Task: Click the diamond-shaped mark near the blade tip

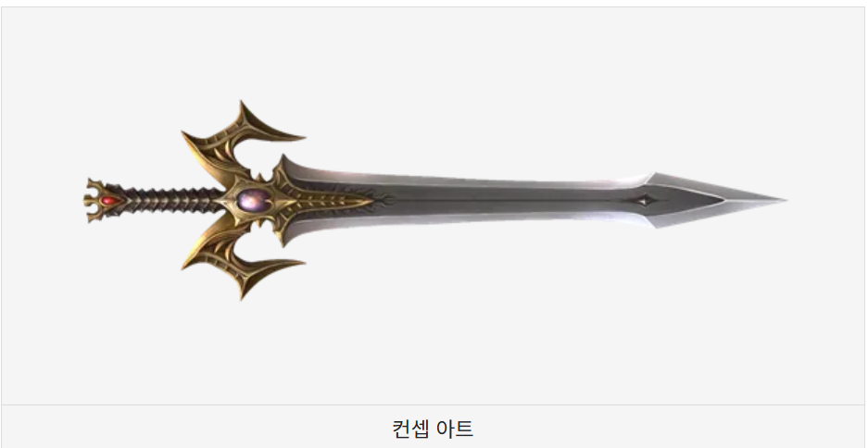Action: [x=643, y=201]
